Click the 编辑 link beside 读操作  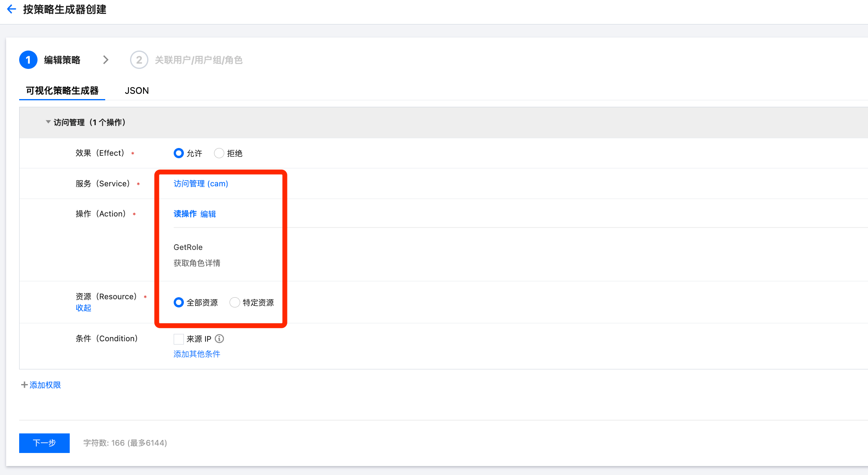click(x=208, y=214)
